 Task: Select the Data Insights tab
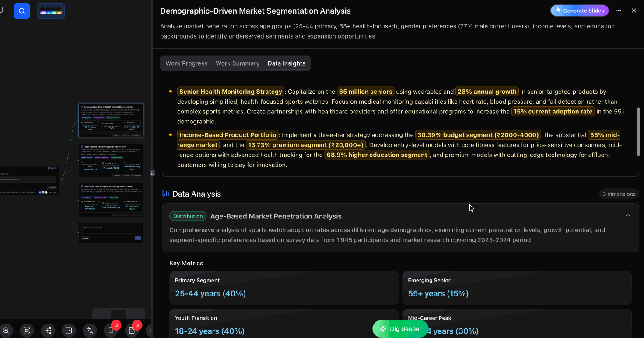pyautogui.click(x=287, y=63)
